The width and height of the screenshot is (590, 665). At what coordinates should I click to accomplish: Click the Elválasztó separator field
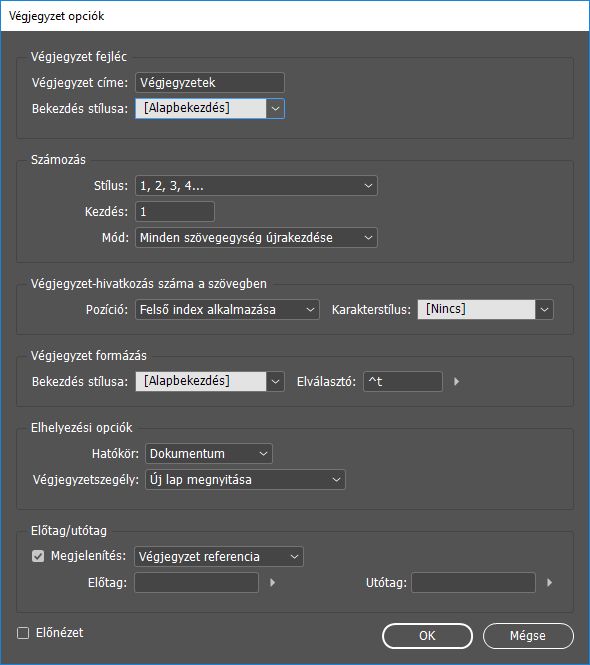403,381
